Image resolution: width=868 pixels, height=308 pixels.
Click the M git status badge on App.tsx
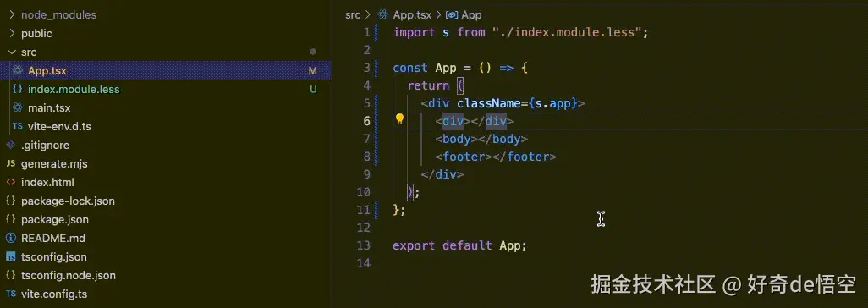(x=313, y=71)
